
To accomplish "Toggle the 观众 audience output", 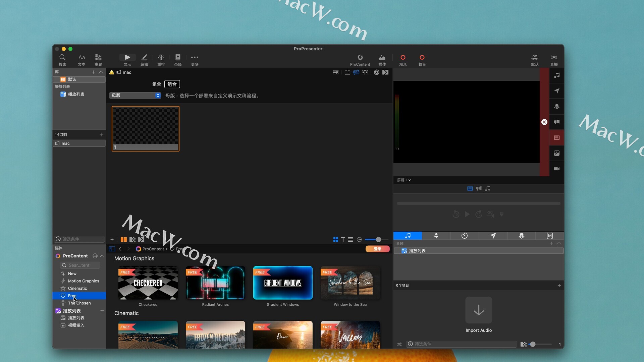I will pos(403,60).
